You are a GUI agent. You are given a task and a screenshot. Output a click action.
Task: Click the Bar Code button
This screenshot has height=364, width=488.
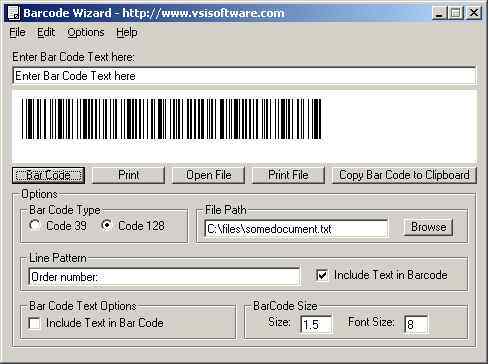(x=48, y=175)
